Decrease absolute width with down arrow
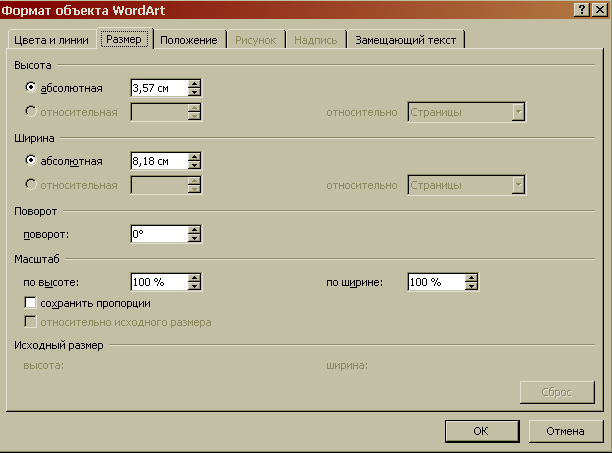Image resolution: width=612 pixels, height=453 pixels. 194,165
